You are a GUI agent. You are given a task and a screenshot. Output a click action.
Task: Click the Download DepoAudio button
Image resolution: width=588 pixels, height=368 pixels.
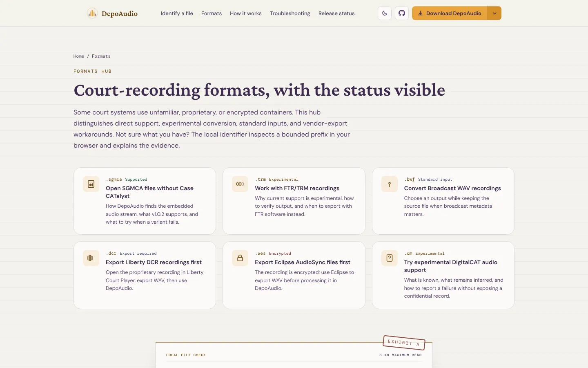point(450,13)
